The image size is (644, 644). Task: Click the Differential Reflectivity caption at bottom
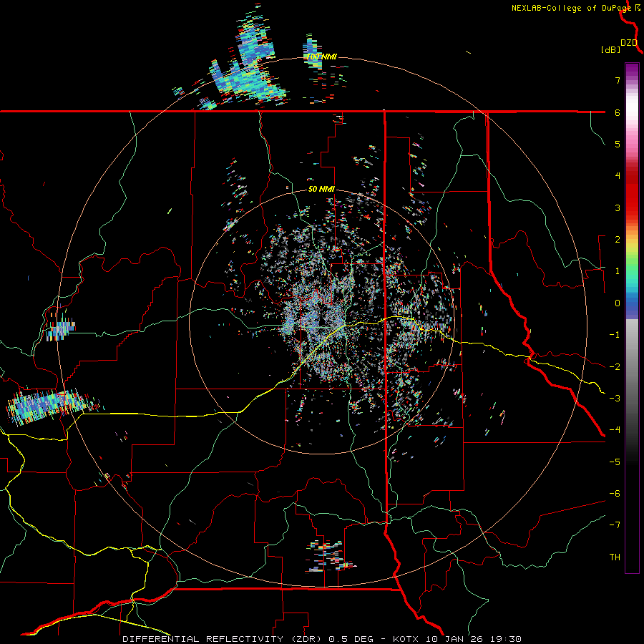(x=322, y=639)
